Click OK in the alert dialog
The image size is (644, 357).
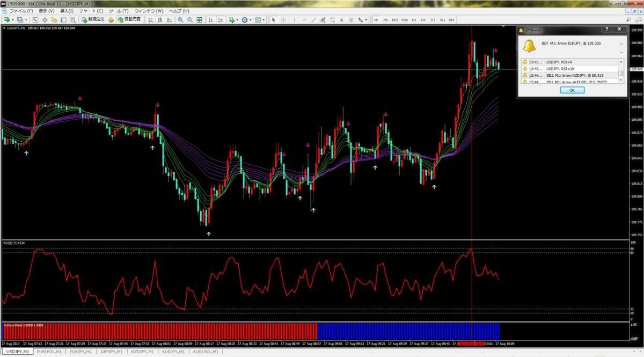[572, 90]
